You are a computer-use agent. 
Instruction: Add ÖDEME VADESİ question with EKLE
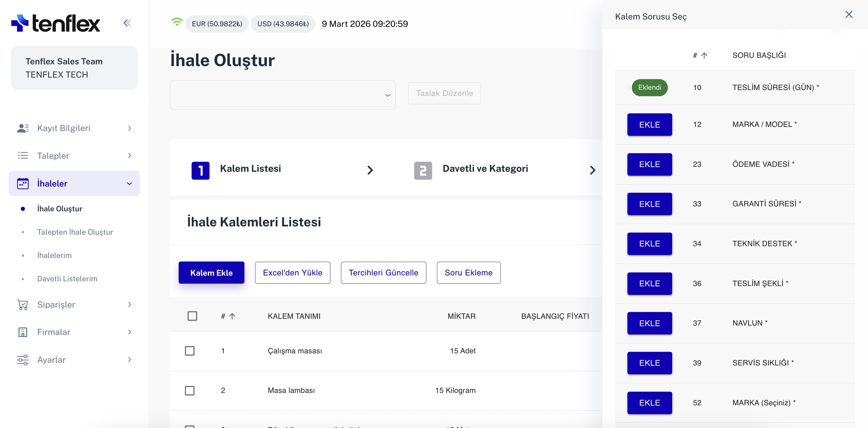click(650, 164)
